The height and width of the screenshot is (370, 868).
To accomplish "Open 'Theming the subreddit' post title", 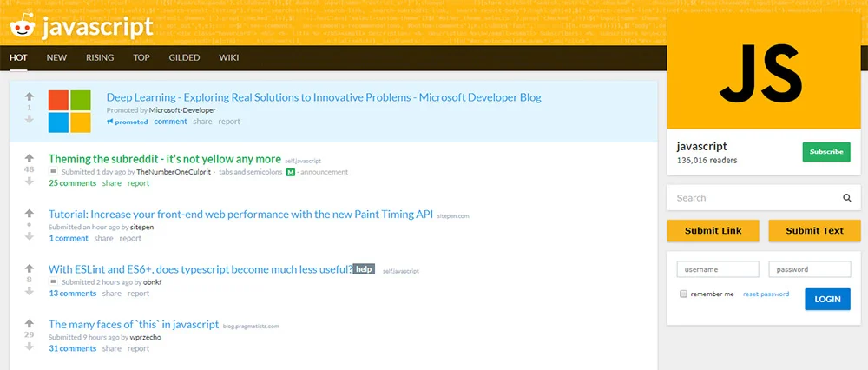I will pyautogui.click(x=165, y=159).
